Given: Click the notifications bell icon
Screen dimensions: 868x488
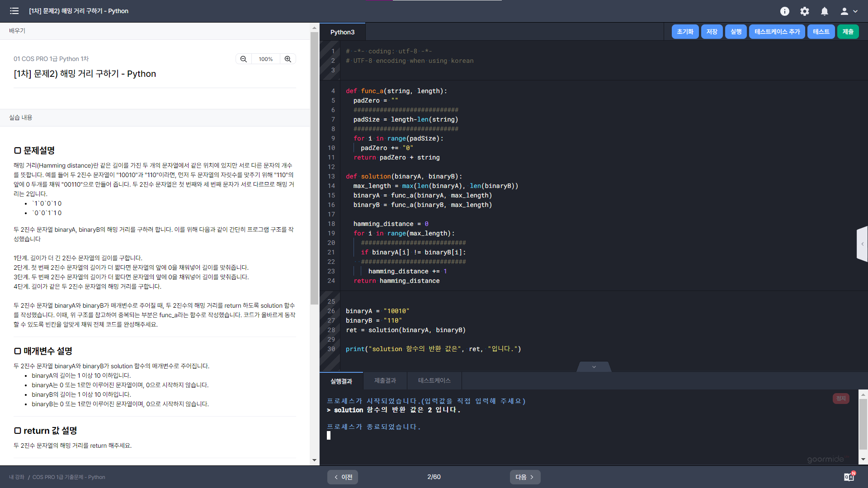Looking at the screenshot, I should (x=825, y=11).
